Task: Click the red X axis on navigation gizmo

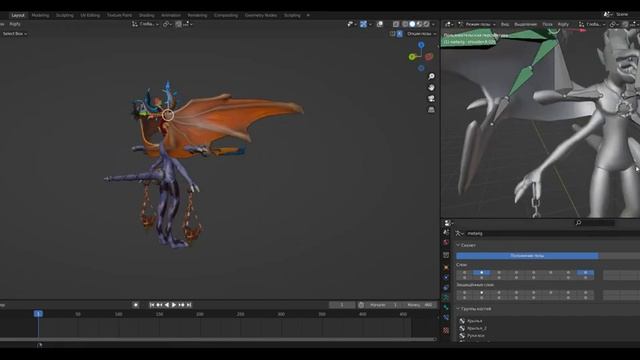Action: pos(429,57)
